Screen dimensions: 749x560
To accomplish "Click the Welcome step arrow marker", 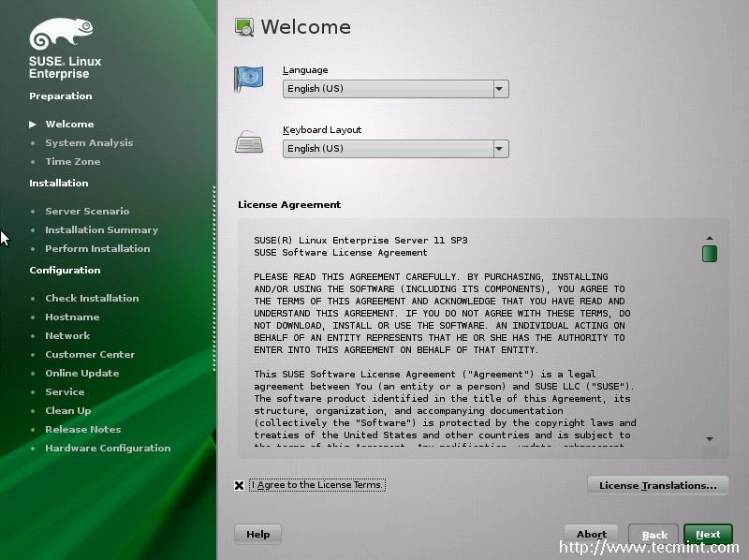I will point(33,125).
